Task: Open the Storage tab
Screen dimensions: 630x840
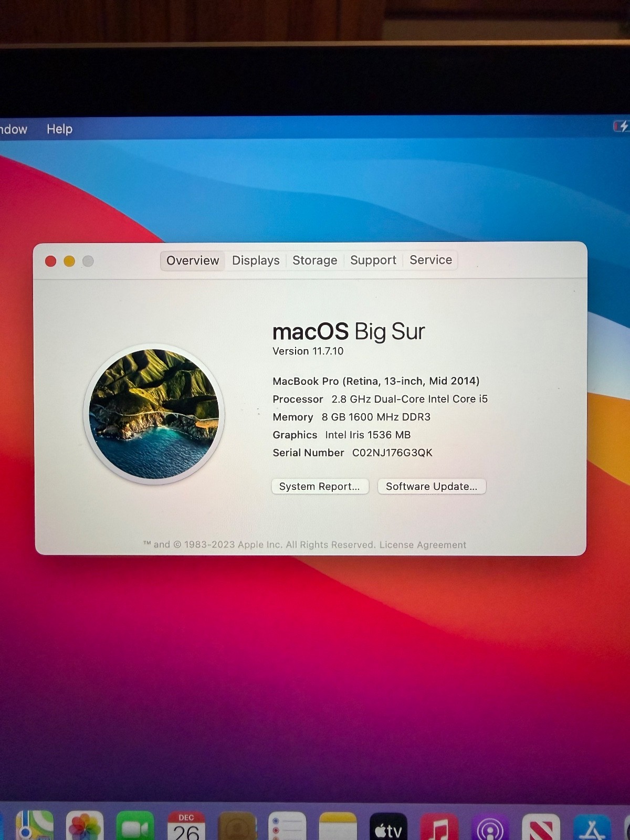Action: pos(314,260)
